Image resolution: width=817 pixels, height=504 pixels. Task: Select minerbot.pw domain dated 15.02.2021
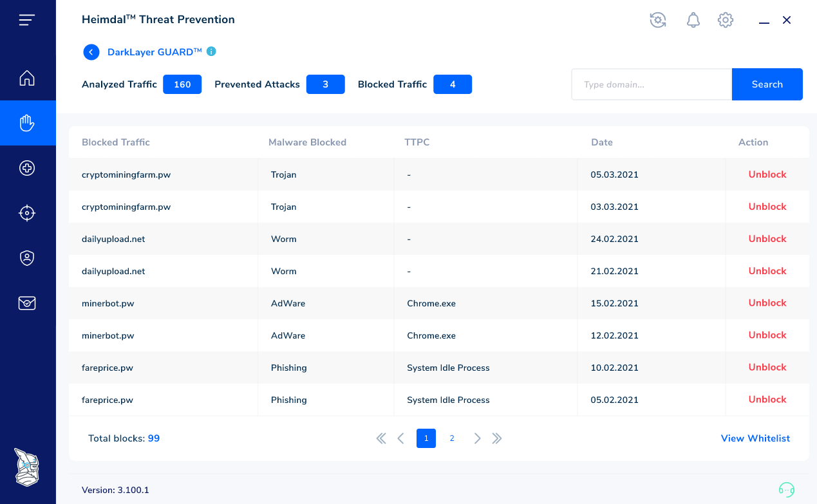click(x=108, y=303)
